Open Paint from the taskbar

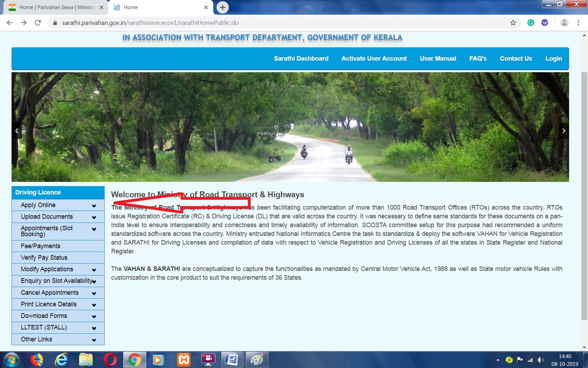tap(257, 360)
